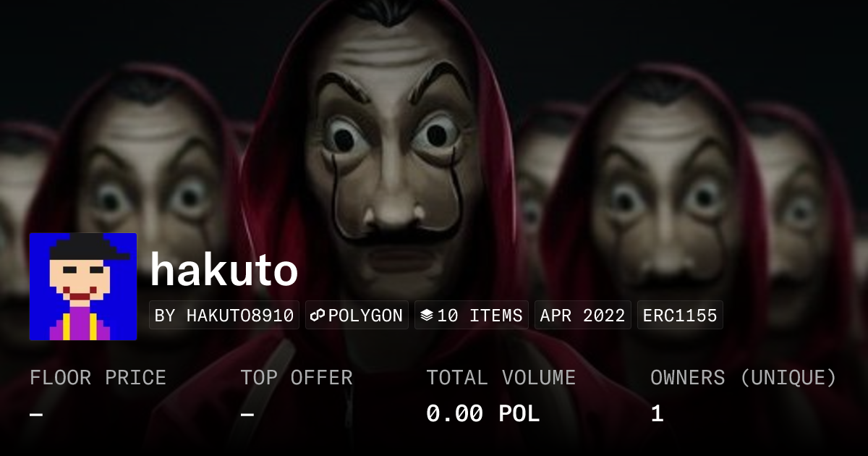
Task: Select the 10 ITEMS text
Action: point(480,316)
